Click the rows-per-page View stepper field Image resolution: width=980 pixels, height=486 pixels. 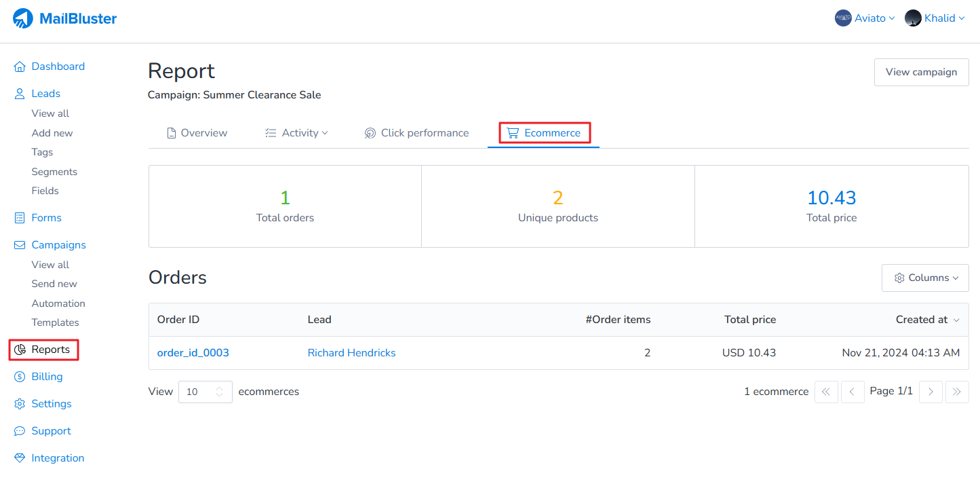pos(205,392)
